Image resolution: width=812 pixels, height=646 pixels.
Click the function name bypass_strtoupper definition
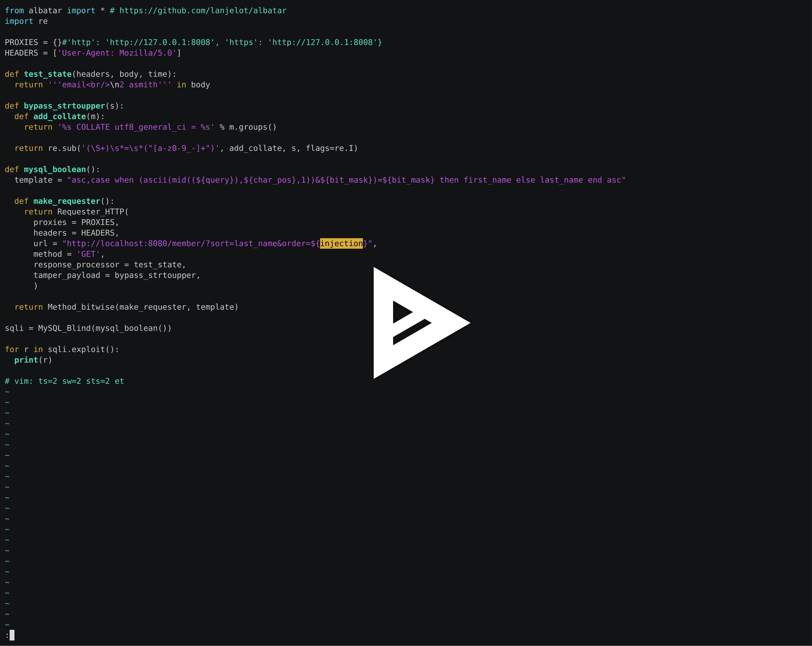tap(64, 106)
